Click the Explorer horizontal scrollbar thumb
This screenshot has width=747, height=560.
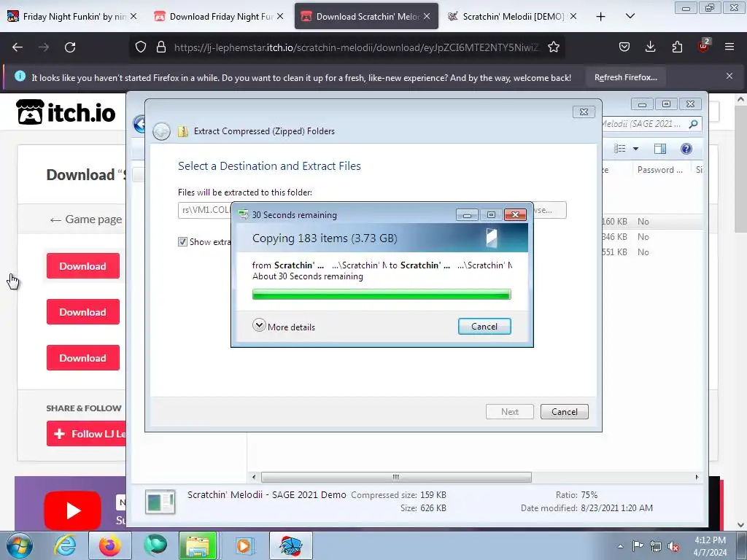click(396, 477)
